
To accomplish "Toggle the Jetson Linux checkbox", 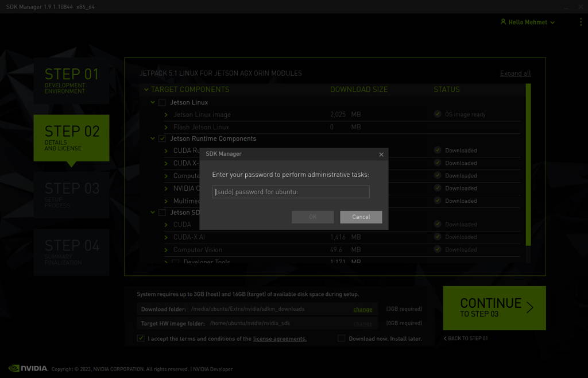I will (162, 102).
